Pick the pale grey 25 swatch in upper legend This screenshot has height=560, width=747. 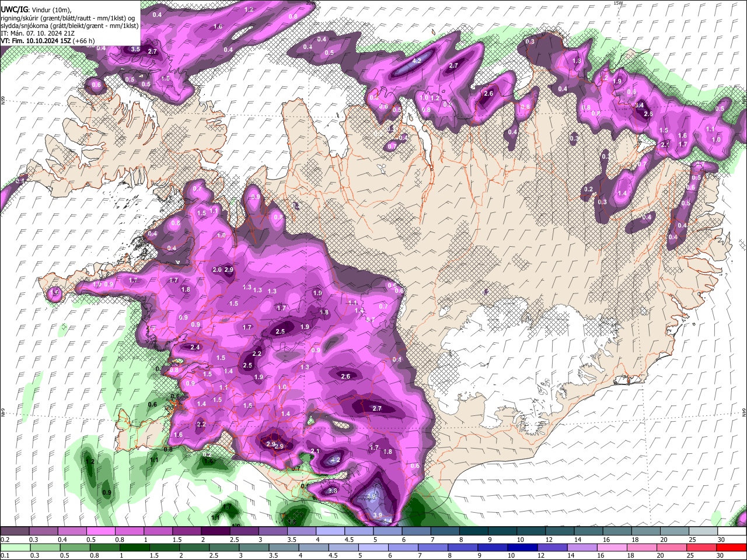[703, 531]
